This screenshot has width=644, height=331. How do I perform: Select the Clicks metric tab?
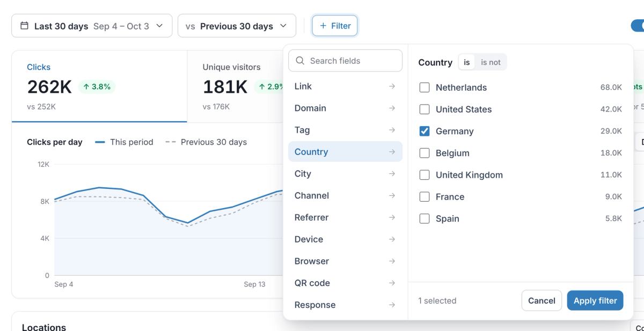point(99,86)
